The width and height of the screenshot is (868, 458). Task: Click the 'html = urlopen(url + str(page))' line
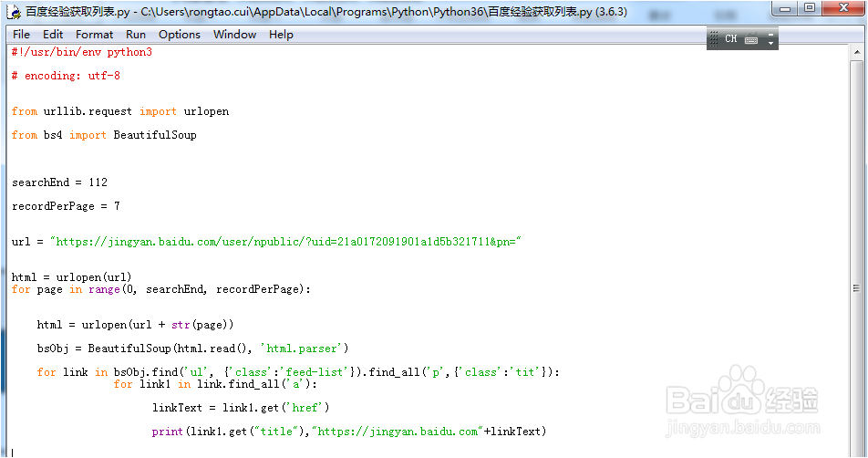[x=135, y=325]
